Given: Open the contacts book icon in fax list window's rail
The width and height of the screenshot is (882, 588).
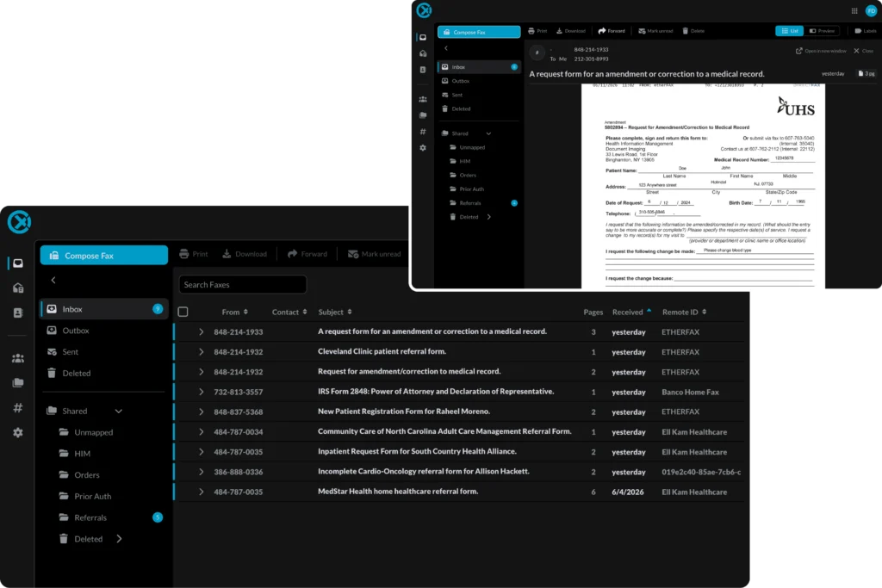Looking at the screenshot, I should click(x=18, y=313).
